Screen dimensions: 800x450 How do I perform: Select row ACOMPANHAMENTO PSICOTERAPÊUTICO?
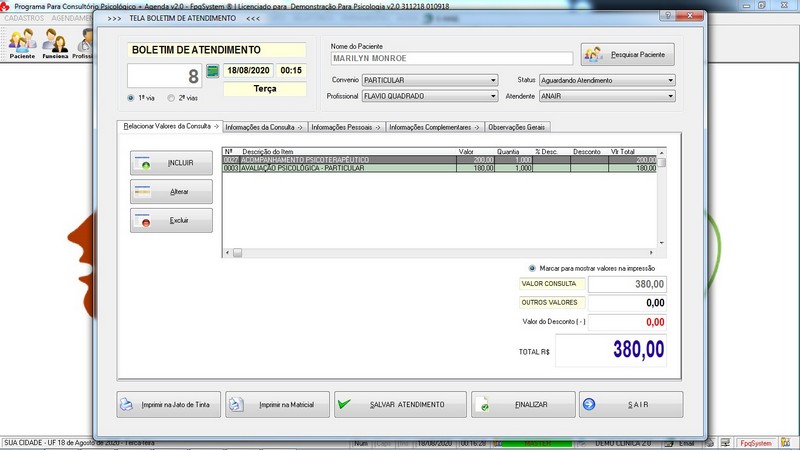click(440, 160)
